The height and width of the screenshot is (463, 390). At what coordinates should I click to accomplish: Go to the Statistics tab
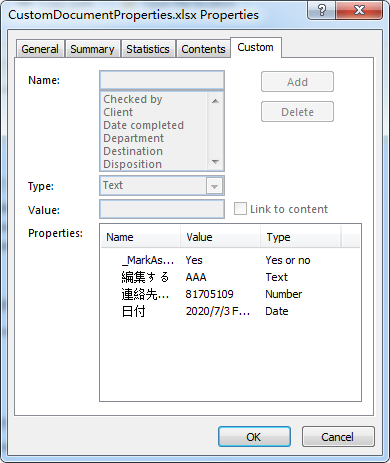pyautogui.click(x=148, y=49)
